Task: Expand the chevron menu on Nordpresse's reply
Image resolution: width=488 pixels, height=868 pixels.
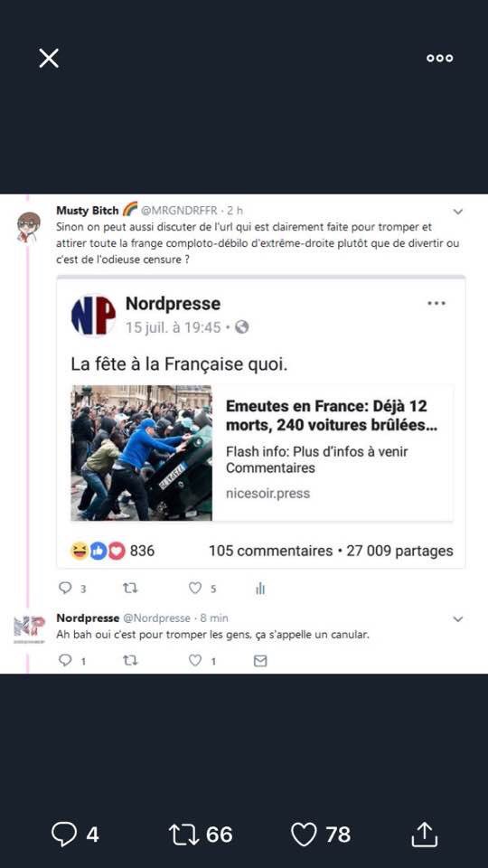Action: (457, 618)
